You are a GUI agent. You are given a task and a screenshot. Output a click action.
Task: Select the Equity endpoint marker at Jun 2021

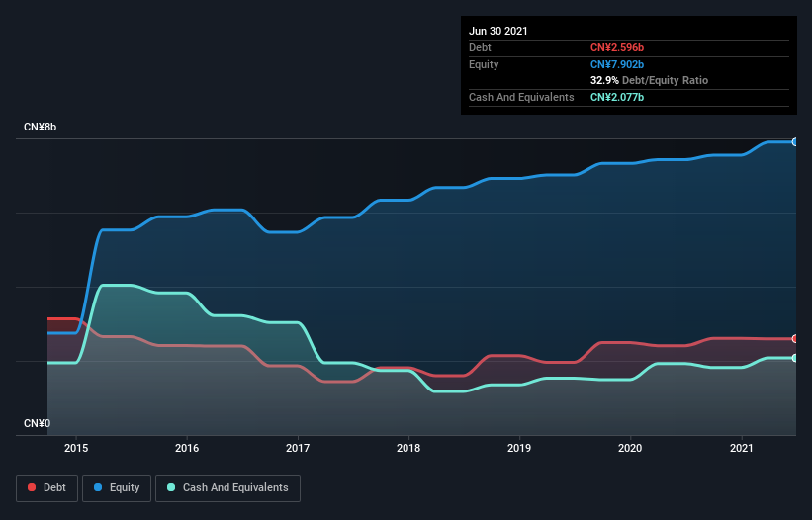(x=795, y=141)
